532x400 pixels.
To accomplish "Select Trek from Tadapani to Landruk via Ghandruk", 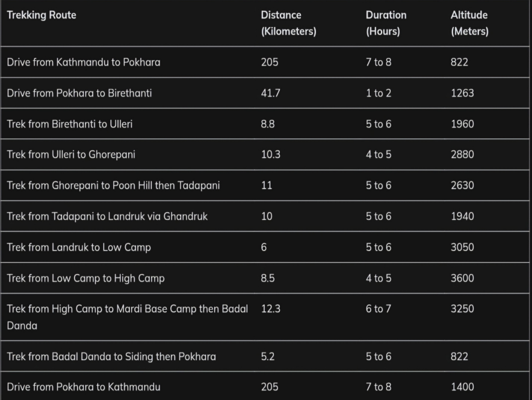I will (x=107, y=216).
